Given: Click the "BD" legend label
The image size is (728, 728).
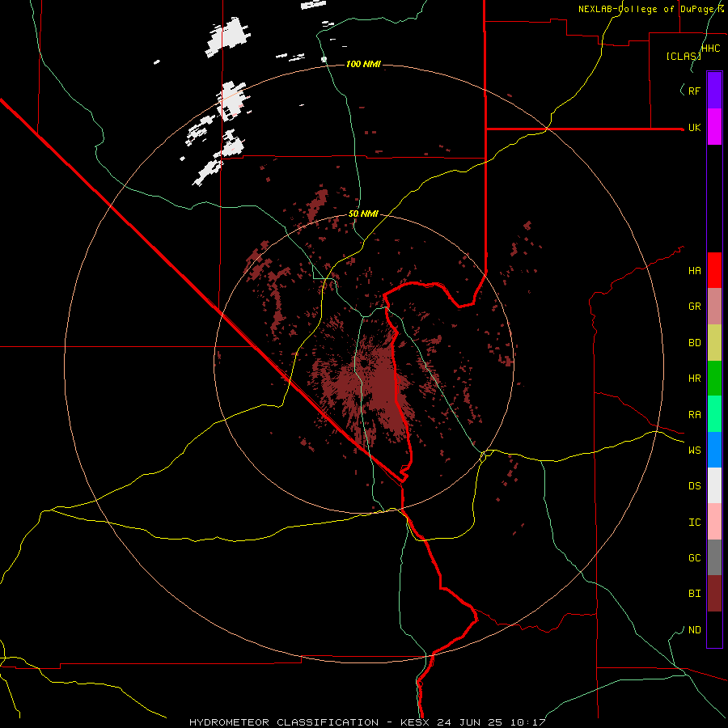Looking at the screenshot, I should [694, 343].
